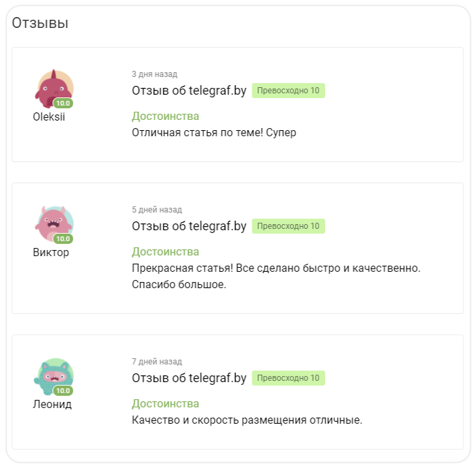Click first review's 'Отзыв об telegraf.by' title
Screen dimensions: 476x468
[x=189, y=91]
